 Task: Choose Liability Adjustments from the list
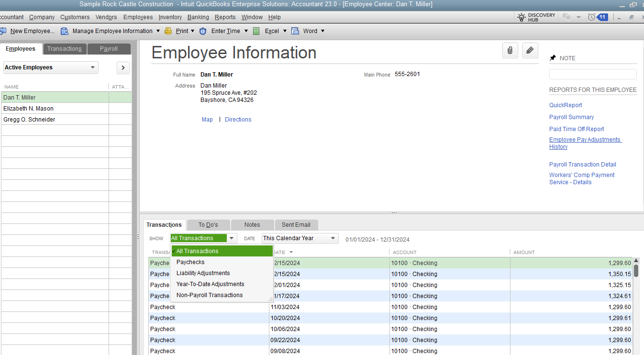coord(203,273)
